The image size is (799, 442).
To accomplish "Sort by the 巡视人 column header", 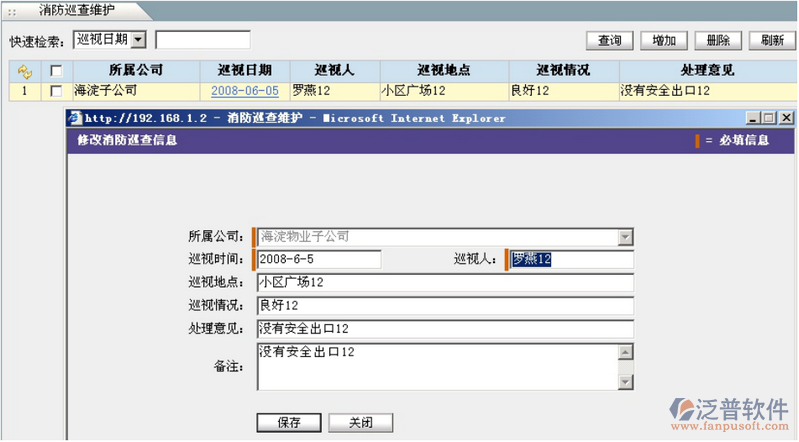I will 335,71.
